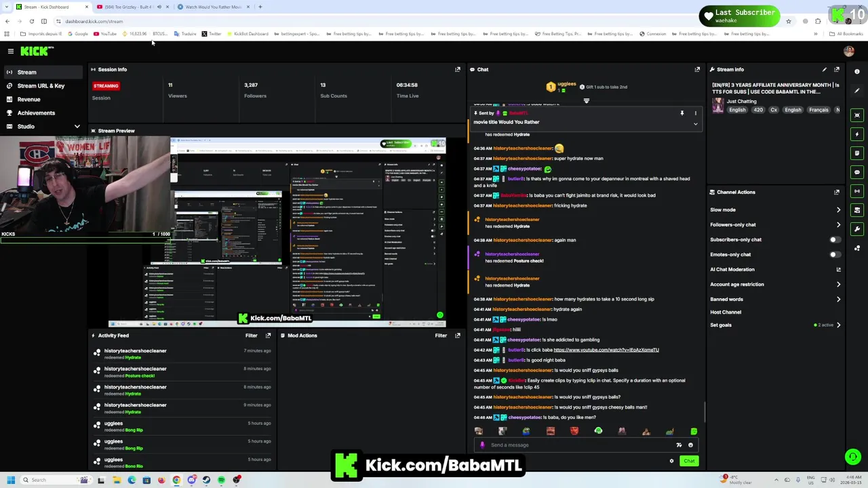Open Steam from the taskbar
This screenshot has height=488, width=868.
pos(207,480)
